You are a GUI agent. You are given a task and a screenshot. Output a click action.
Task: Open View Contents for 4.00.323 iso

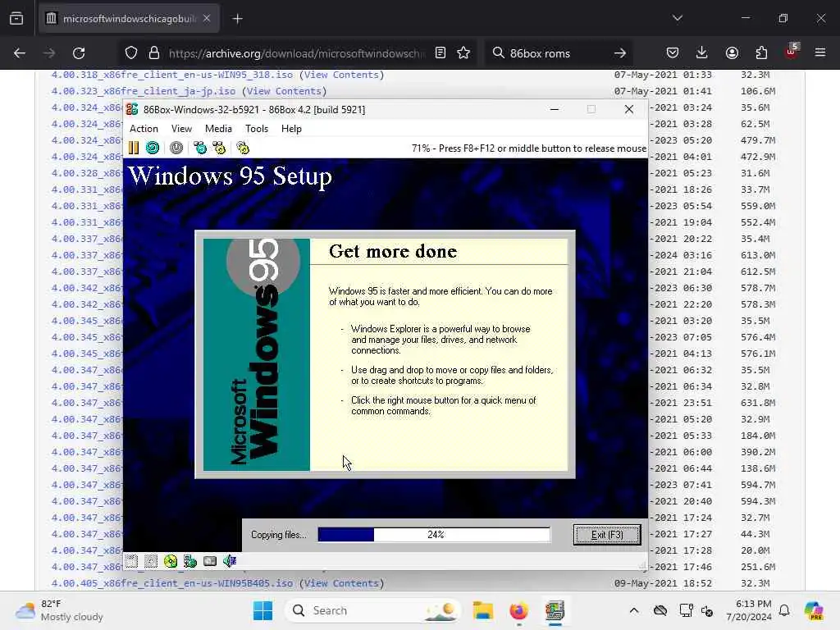(284, 91)
